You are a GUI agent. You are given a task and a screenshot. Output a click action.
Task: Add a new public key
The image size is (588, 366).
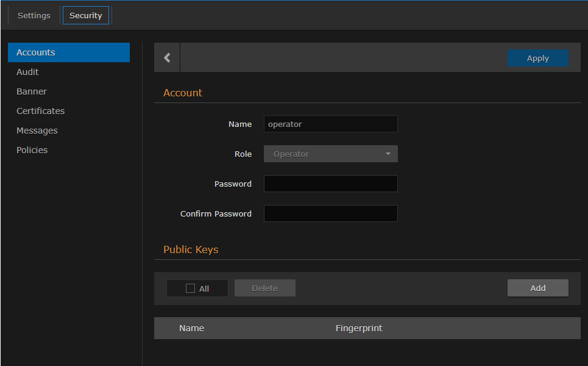click(537, 288)
